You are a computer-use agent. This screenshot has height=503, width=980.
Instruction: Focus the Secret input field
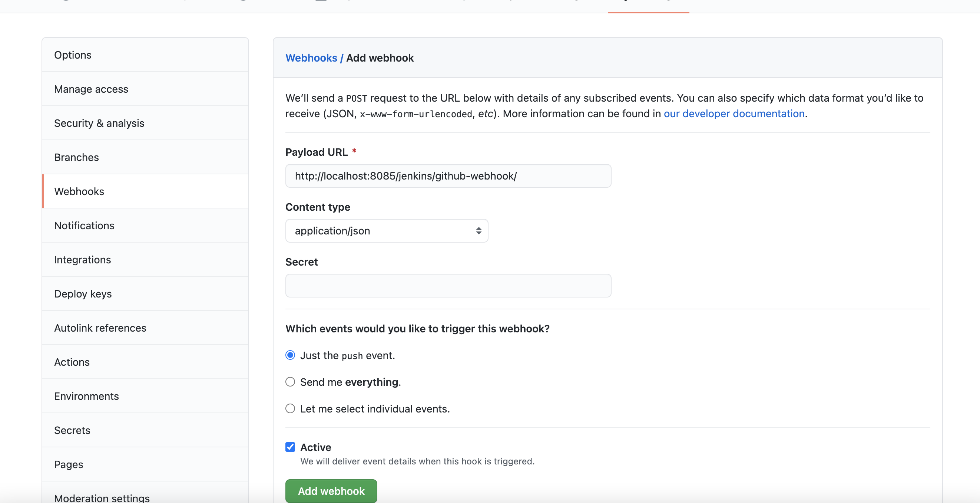coord(448,286)
